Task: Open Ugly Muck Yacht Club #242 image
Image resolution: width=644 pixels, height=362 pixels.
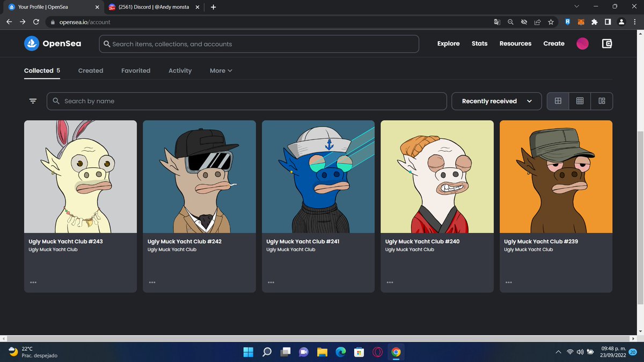Action: 200,176
